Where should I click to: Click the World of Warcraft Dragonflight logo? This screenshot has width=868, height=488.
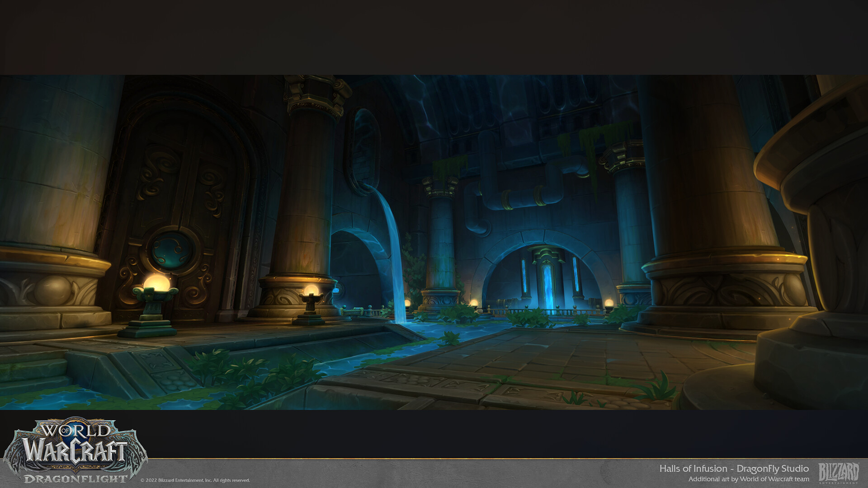click(x=75, y=447)
